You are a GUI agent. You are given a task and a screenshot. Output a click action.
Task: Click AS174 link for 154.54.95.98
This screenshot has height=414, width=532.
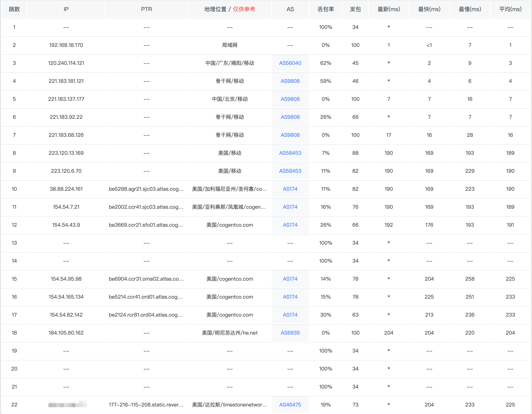pyautogui.click(x=290, y=279)
